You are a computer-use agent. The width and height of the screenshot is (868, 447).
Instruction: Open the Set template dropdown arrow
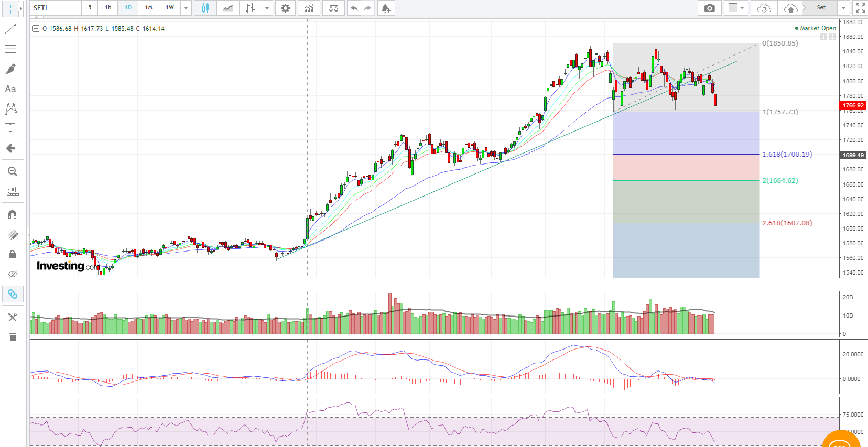[843, 8]
